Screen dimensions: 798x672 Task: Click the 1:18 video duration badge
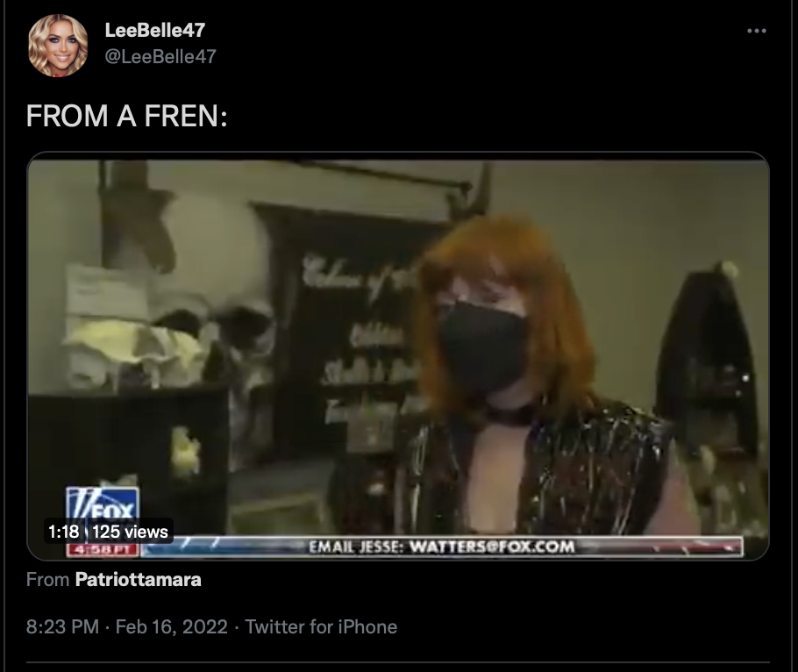coord(64,532)
